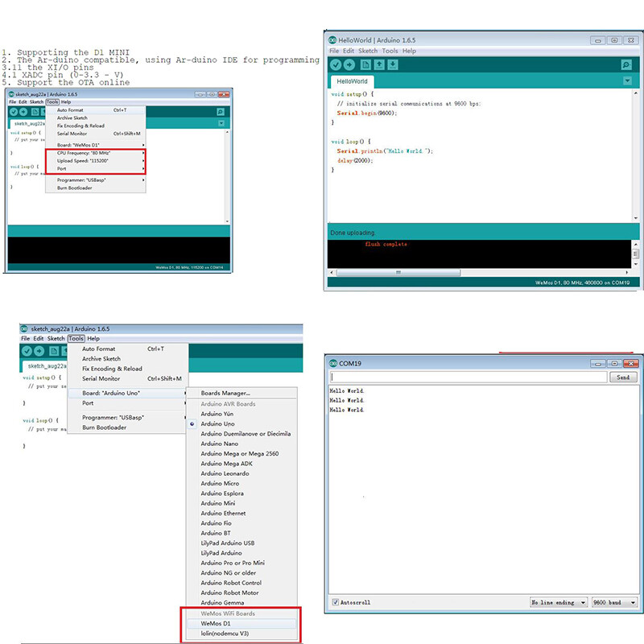Click Archive Sketch in top-left Tools menu
The height and width of the screenshot is (644, 644).
95,118
